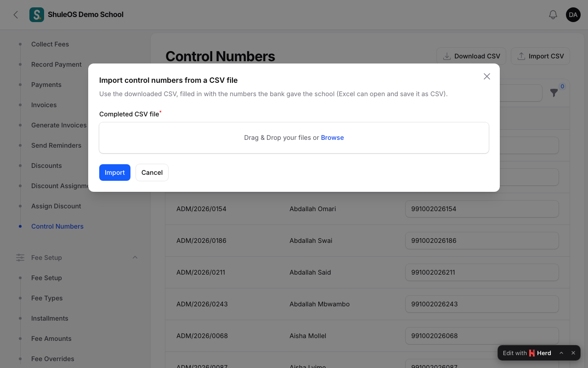Open Fee Types in the sidebar
This screenshot has height=368, width=588.
coord(47,298)
